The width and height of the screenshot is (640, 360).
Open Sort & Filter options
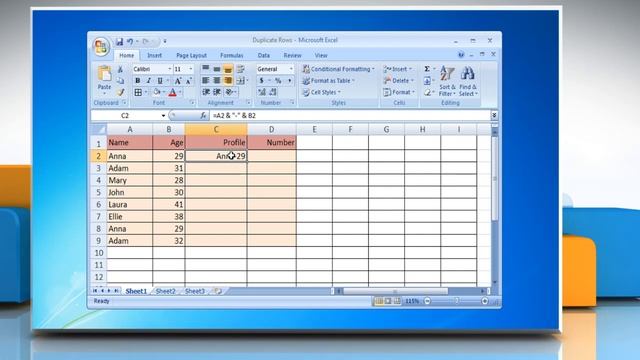(447, 81)
